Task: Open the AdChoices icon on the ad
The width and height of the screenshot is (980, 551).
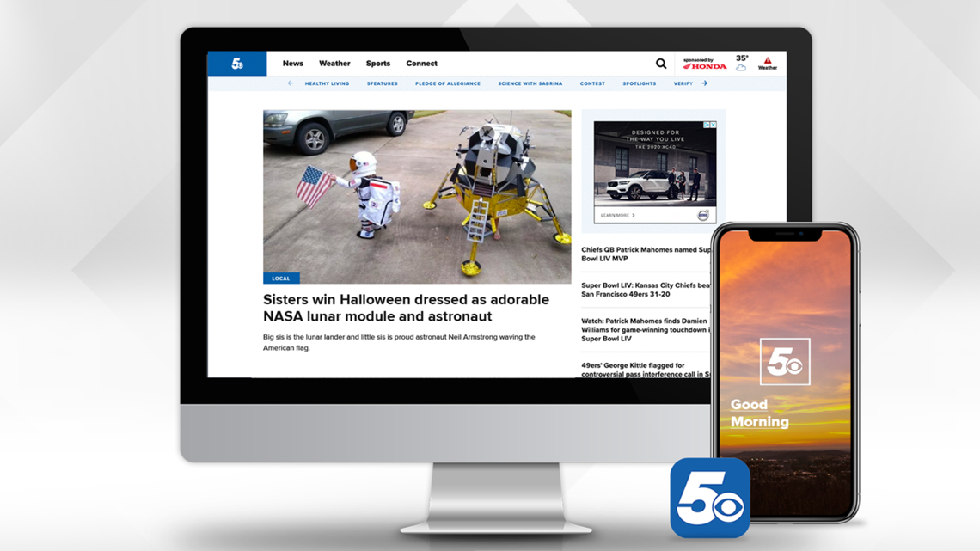Action: (707, 125)
